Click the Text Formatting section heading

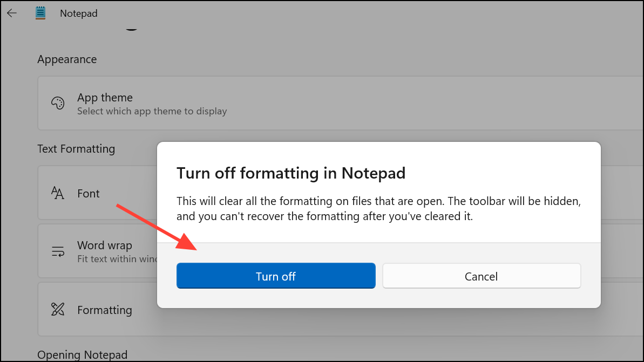76,149
